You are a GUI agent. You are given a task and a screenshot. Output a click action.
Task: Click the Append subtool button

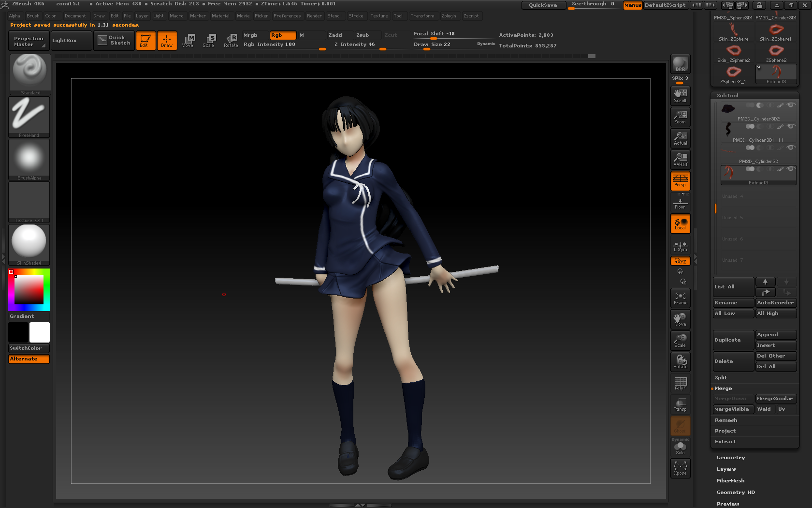(776, 335)
